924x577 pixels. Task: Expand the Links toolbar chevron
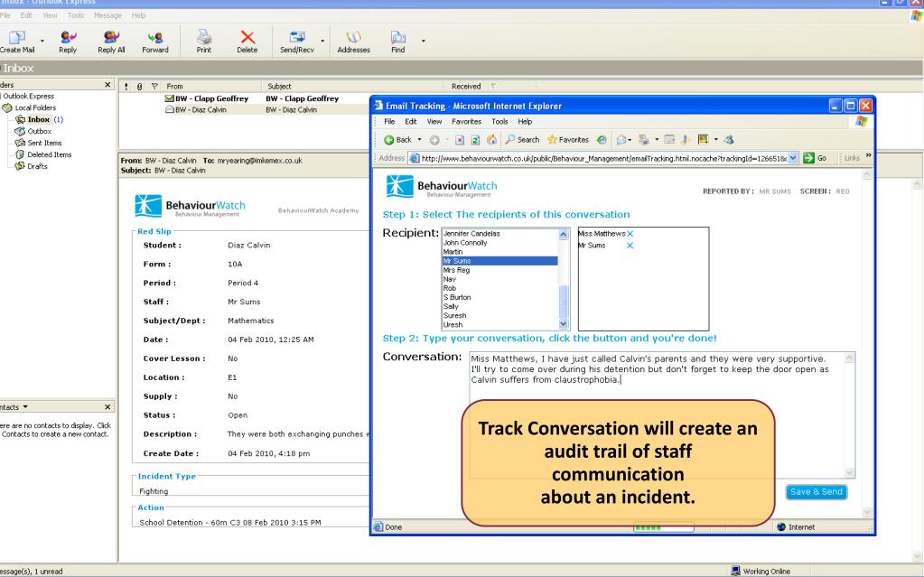[868, 155]
